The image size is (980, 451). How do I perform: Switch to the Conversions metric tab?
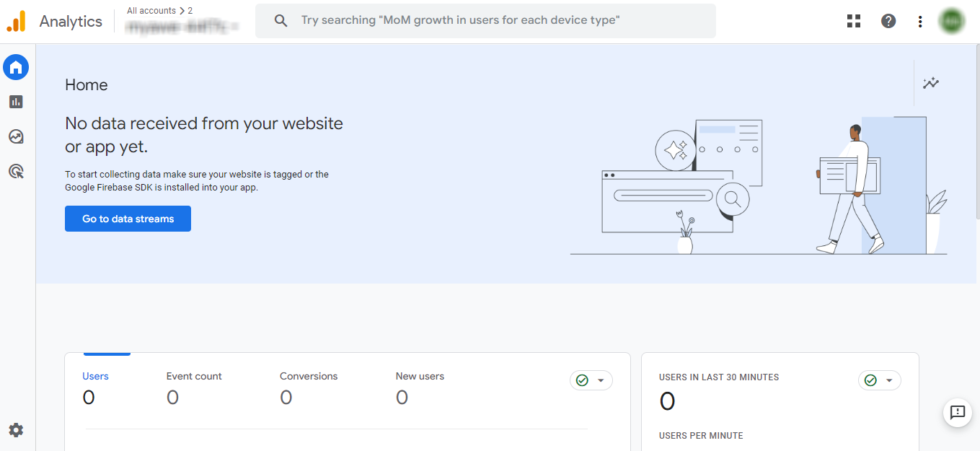coord(309,376)
